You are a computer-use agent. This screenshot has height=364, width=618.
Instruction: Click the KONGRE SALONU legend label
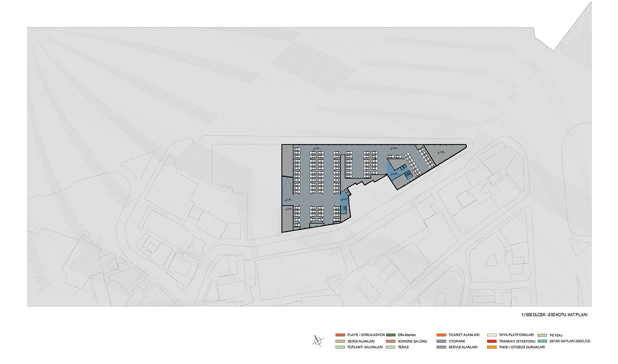(412, 341)
